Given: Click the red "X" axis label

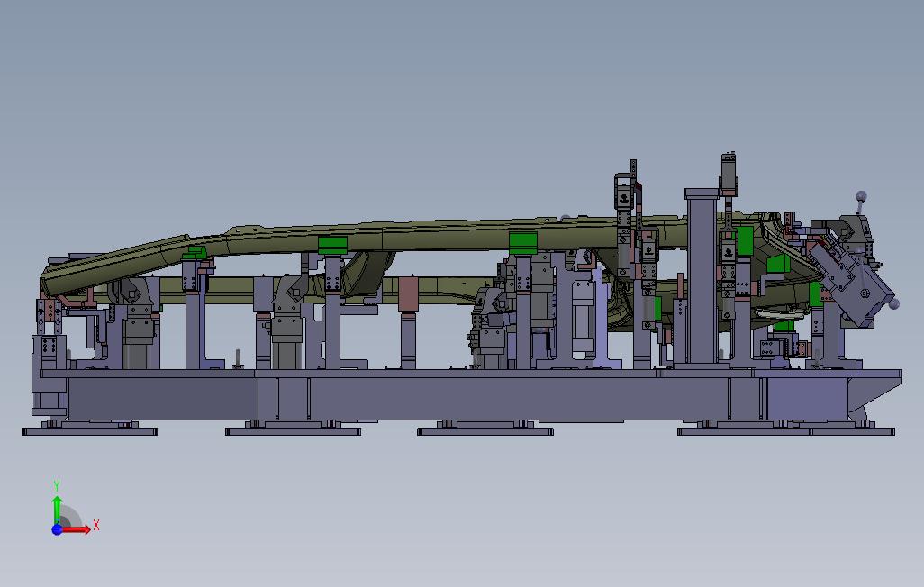Looking at the screenshot, I should click(x=96, y=525).
